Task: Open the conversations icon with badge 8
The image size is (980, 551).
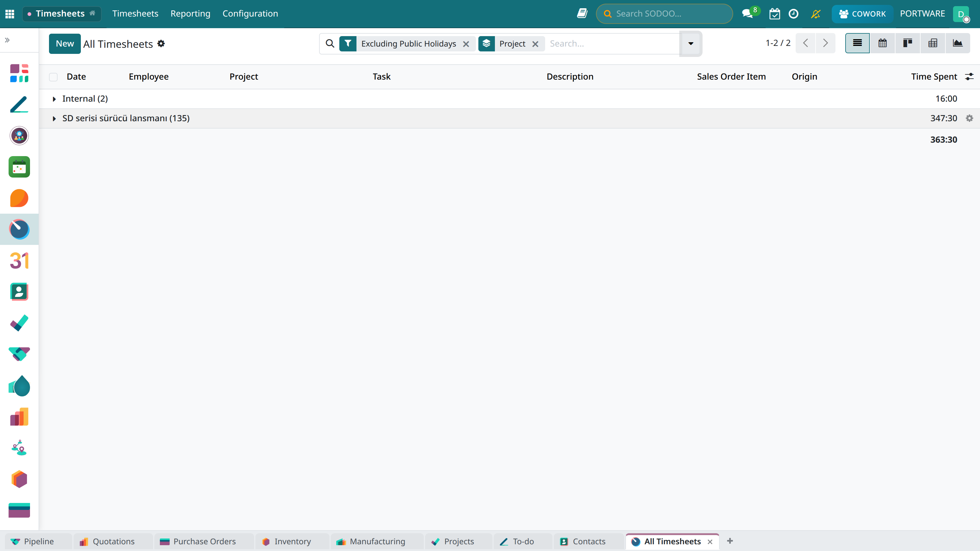Action: coord(748,14)
